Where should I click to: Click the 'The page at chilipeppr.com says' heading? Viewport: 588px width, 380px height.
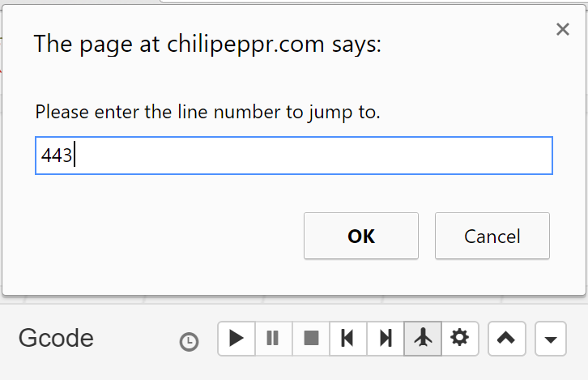[x=207, y=44]
